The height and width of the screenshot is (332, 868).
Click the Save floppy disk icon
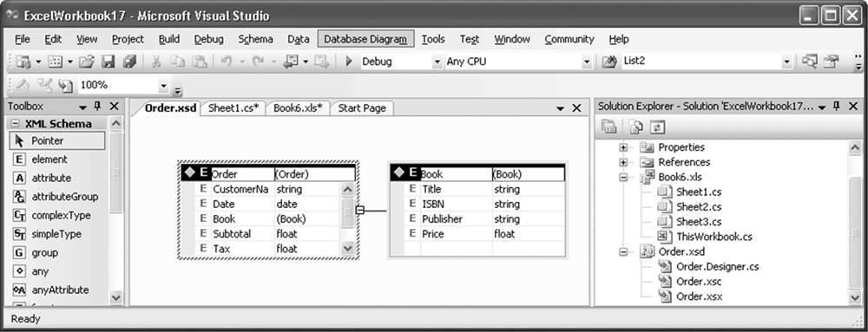(108, 62)
